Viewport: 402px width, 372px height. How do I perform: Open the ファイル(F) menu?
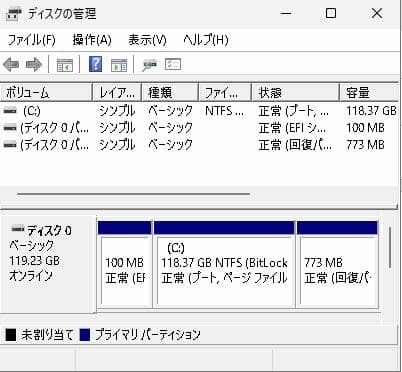coord(31,40)
